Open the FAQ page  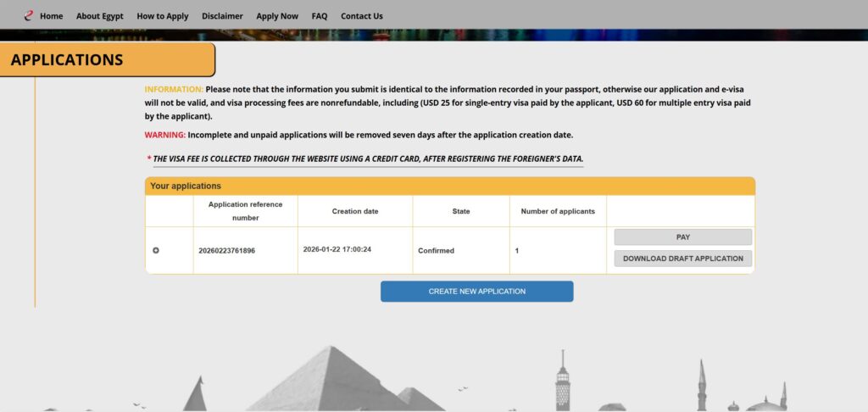[x=320, y=16]
